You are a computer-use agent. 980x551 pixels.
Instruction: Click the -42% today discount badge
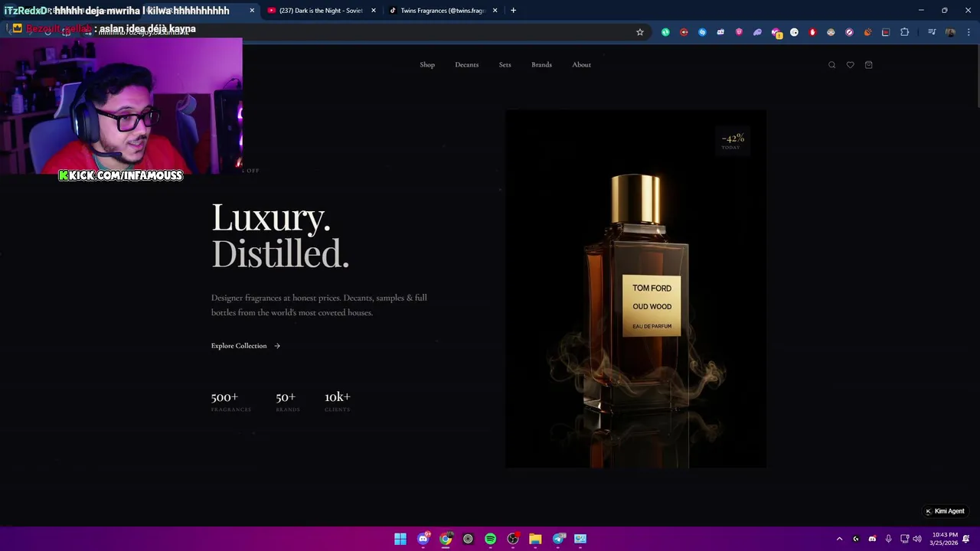point(733,141)
